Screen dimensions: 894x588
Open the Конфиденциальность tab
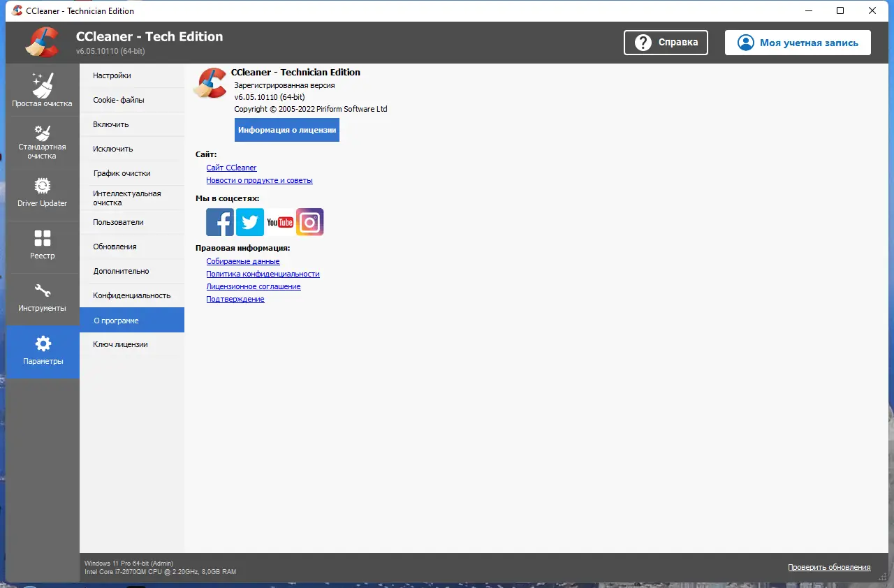(x=132, y=295)
